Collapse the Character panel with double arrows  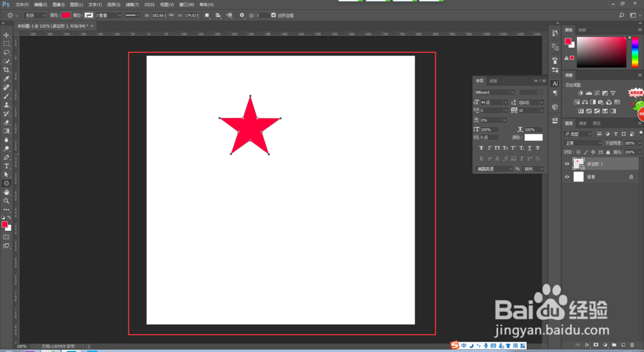click(536, 81)
